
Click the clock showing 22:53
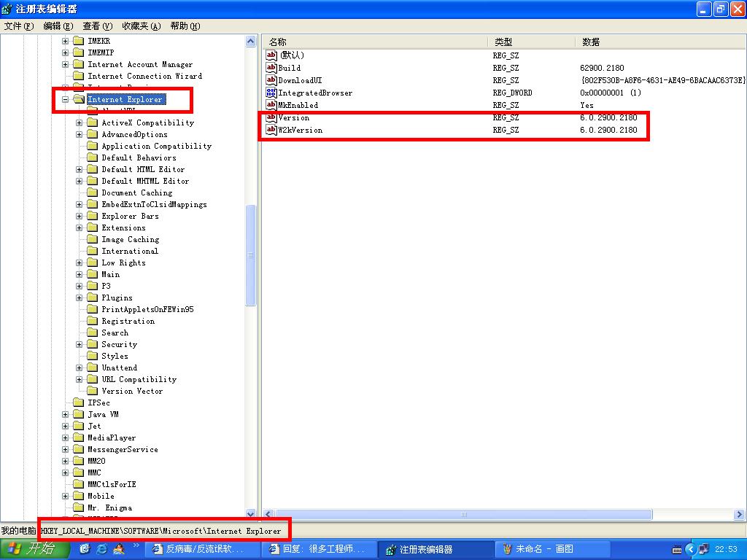click(726, 550)
